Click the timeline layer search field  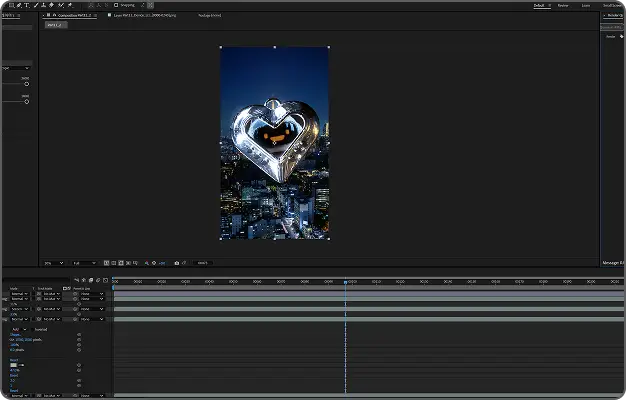(36, 280)
